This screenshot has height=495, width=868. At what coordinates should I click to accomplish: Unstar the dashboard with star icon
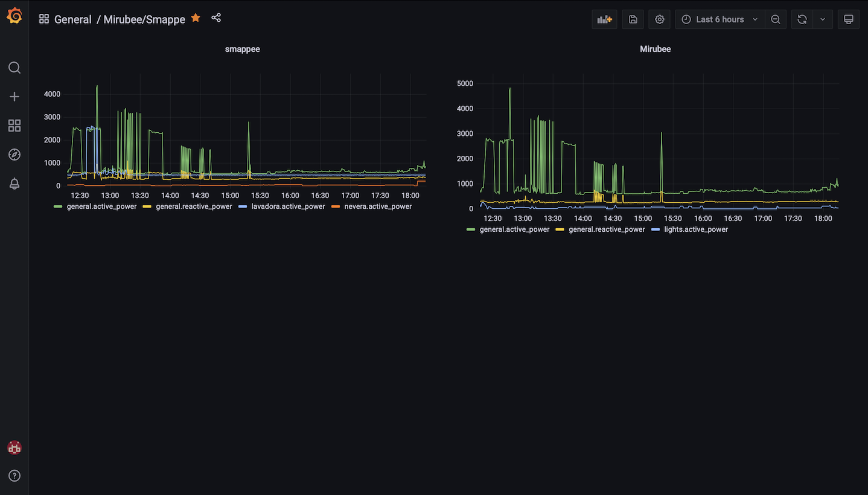click(196, 18)
